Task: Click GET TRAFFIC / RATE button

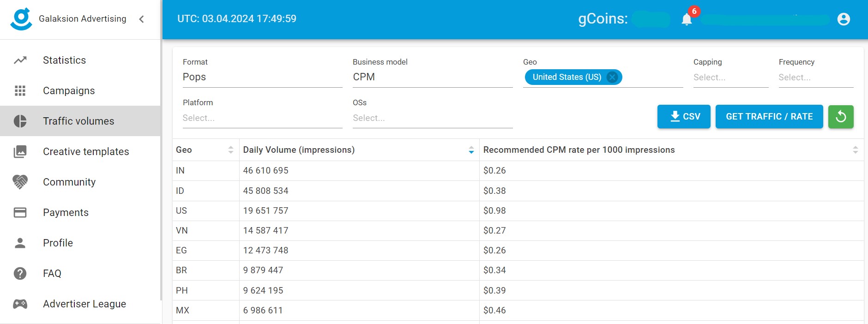Action: [x=769, y=116]
